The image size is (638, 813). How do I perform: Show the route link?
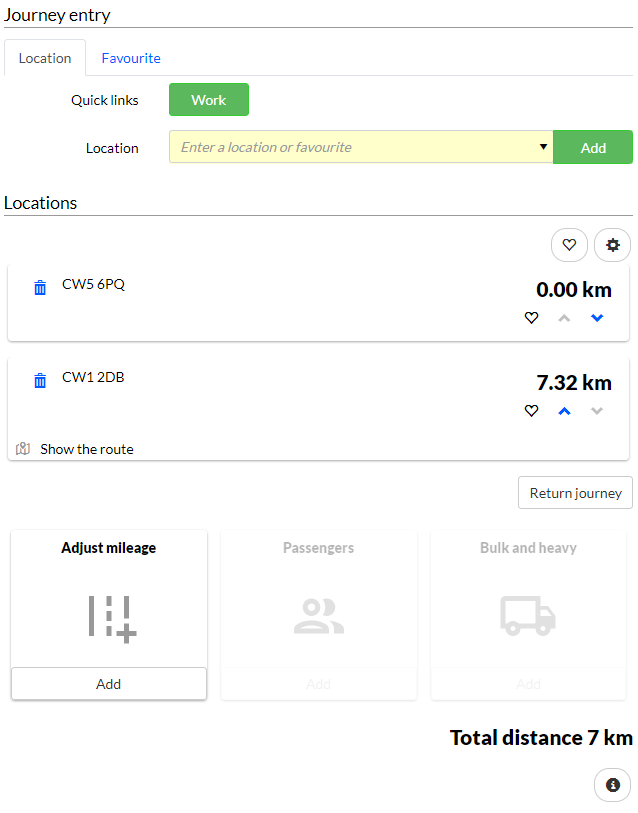(87, 449)
